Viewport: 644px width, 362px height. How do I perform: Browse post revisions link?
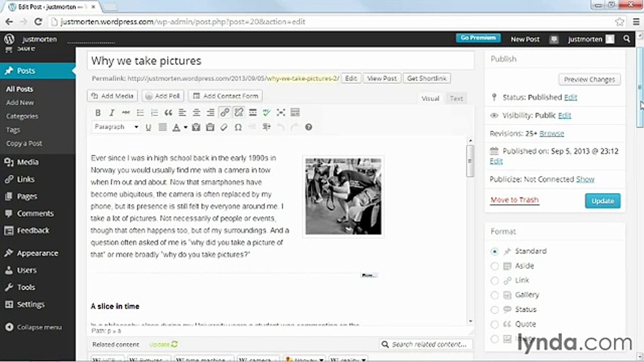551,133
